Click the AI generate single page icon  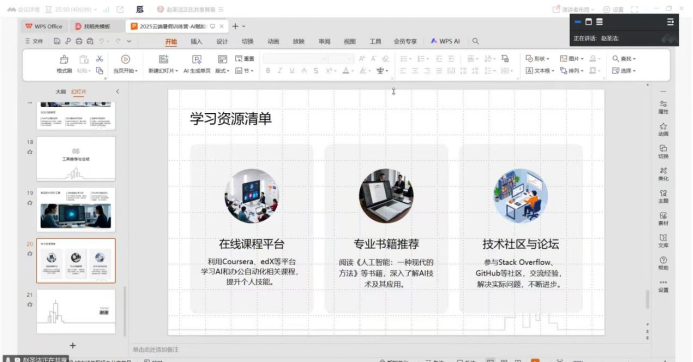197,59
